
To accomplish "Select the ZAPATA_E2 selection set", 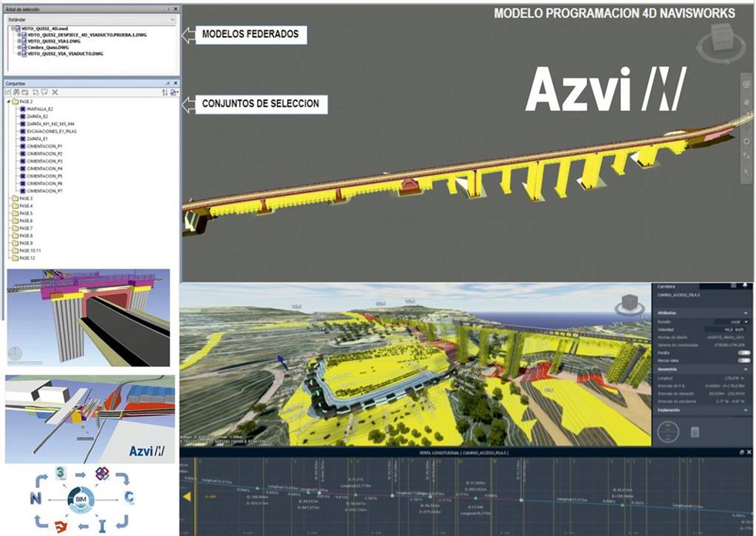I will 34,116.
